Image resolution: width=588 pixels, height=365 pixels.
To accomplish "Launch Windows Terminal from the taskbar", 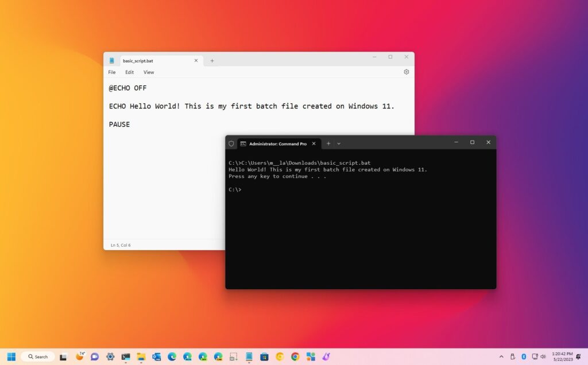I will (125, 356).
